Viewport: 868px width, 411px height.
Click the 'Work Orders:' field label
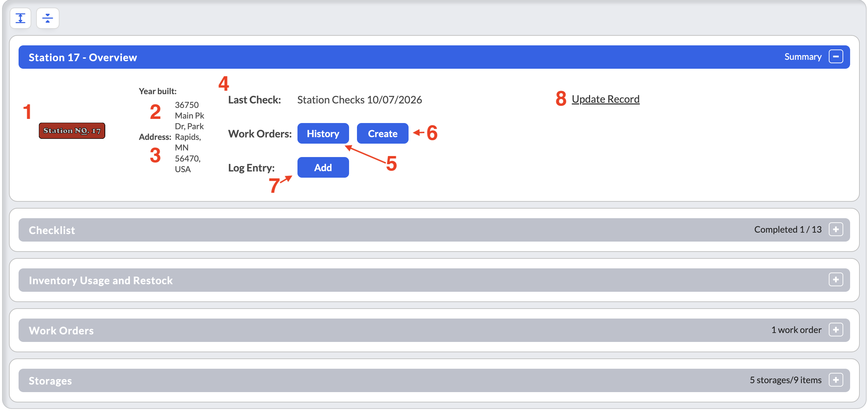[260, 134]
